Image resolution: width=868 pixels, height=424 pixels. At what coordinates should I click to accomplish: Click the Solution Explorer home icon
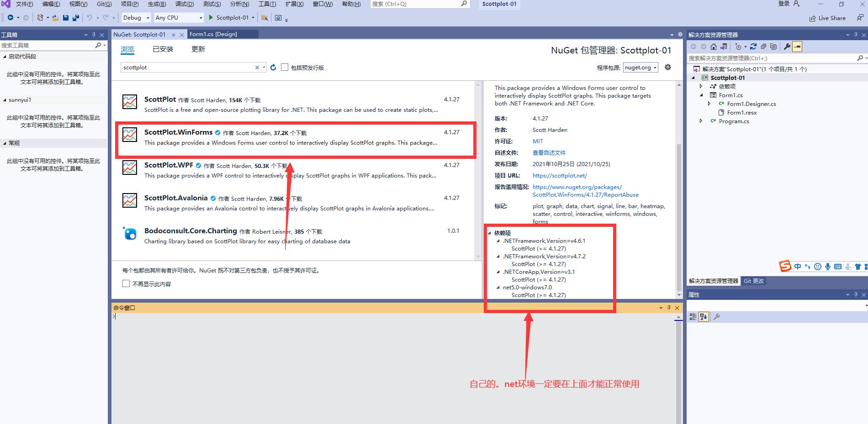(714, 47)
